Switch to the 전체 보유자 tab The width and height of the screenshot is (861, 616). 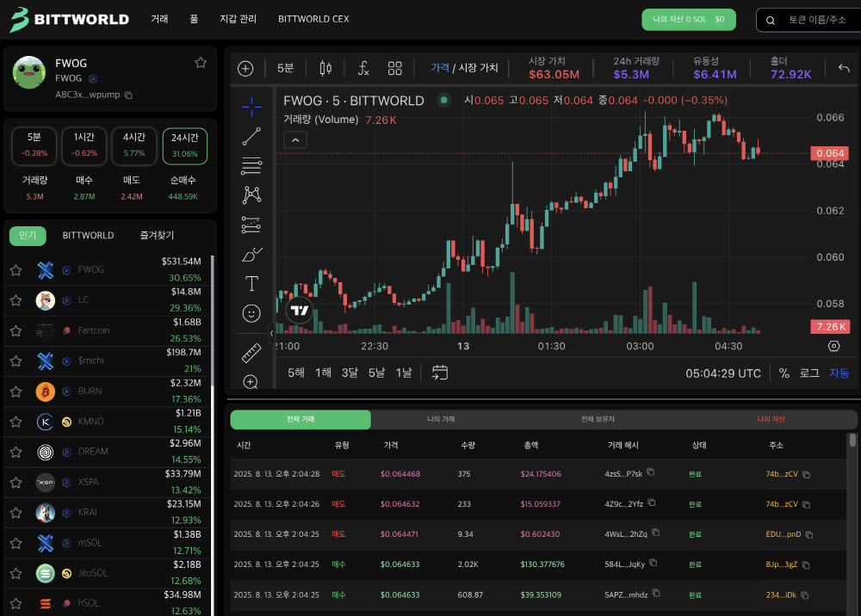coord(598,419)
